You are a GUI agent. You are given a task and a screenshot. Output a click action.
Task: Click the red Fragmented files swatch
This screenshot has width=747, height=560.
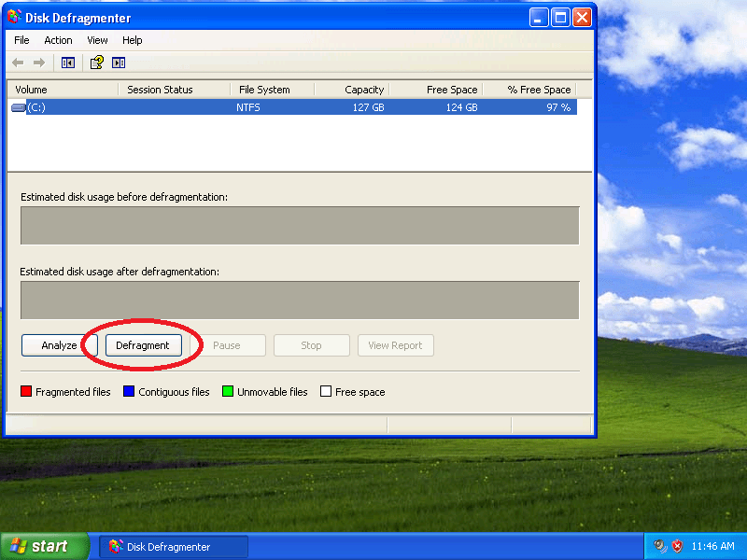pyautogui.click(x=25, y=391)
